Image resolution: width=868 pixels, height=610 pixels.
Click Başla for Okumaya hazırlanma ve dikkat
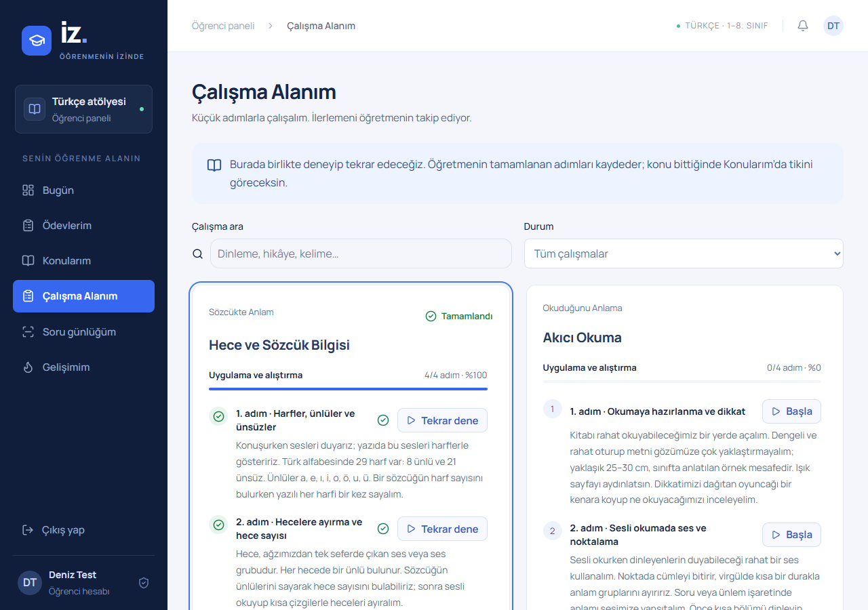pyautogui.click(x=791, y=411)
